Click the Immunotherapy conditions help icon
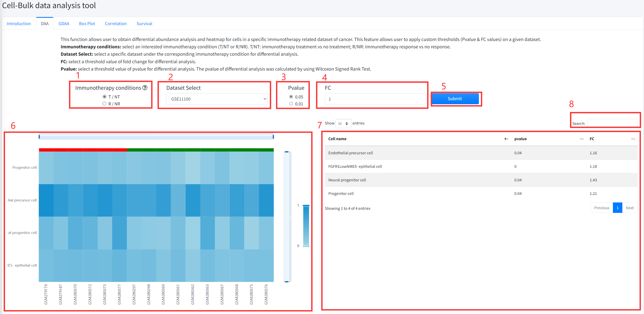 click(145, 88)
